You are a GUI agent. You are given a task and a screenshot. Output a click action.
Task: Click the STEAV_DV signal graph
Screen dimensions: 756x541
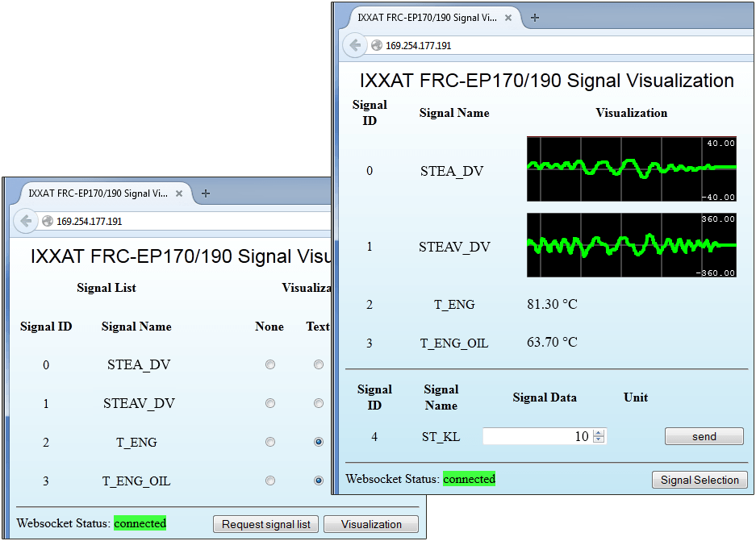(632, 245)
